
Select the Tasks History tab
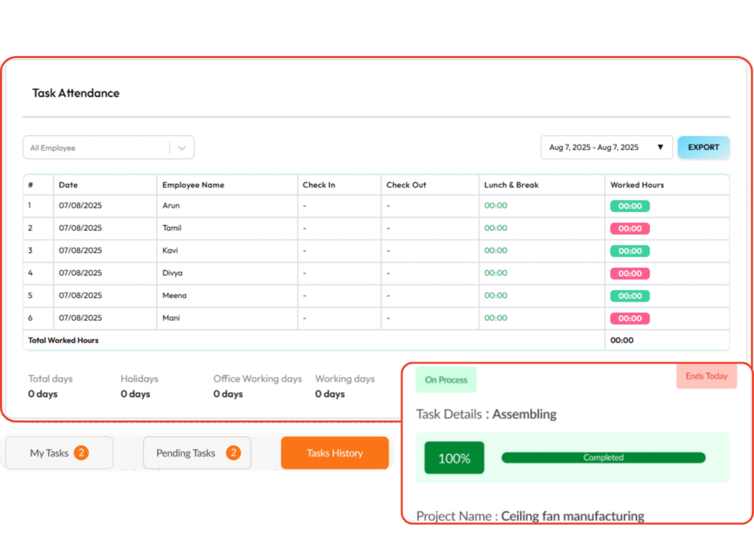334,453
